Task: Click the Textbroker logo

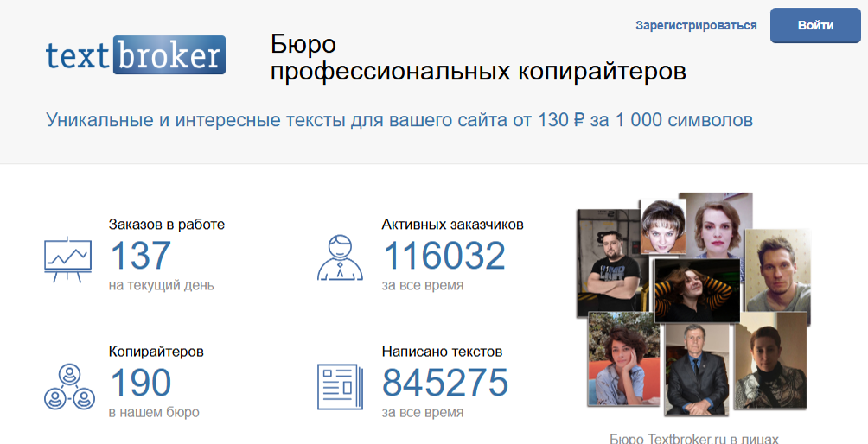Action: pyautogui.click(x=136, y=54)
